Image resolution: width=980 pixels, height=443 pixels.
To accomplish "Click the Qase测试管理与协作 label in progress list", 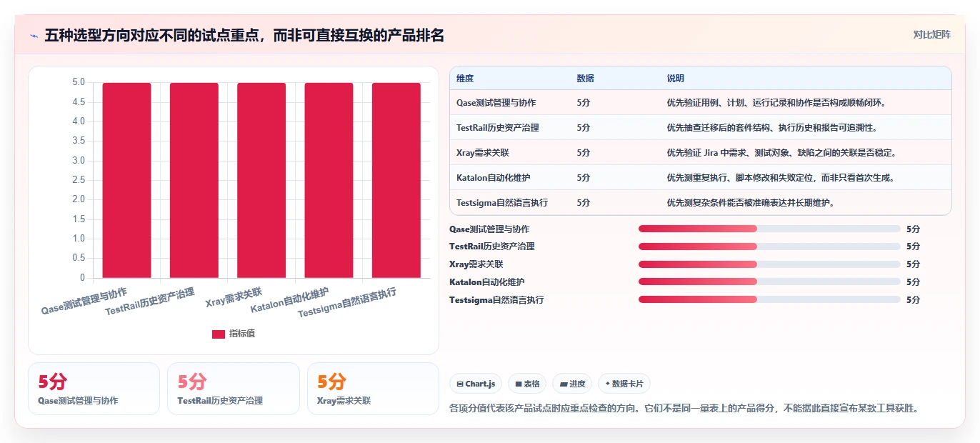I will pos(489,229).
